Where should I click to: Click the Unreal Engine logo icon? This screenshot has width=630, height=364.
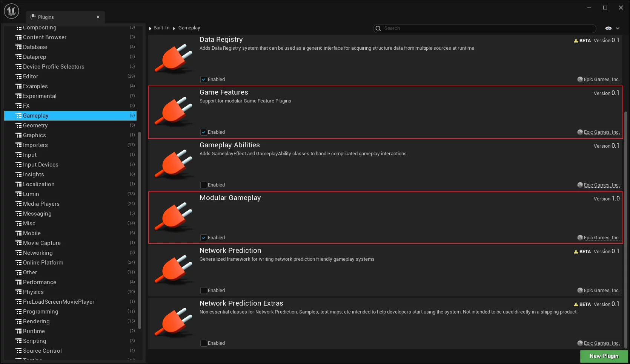(x=11, y=11)
